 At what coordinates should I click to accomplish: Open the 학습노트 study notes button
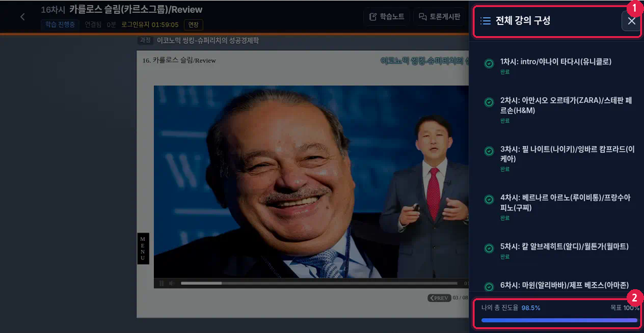click(387, 17)
